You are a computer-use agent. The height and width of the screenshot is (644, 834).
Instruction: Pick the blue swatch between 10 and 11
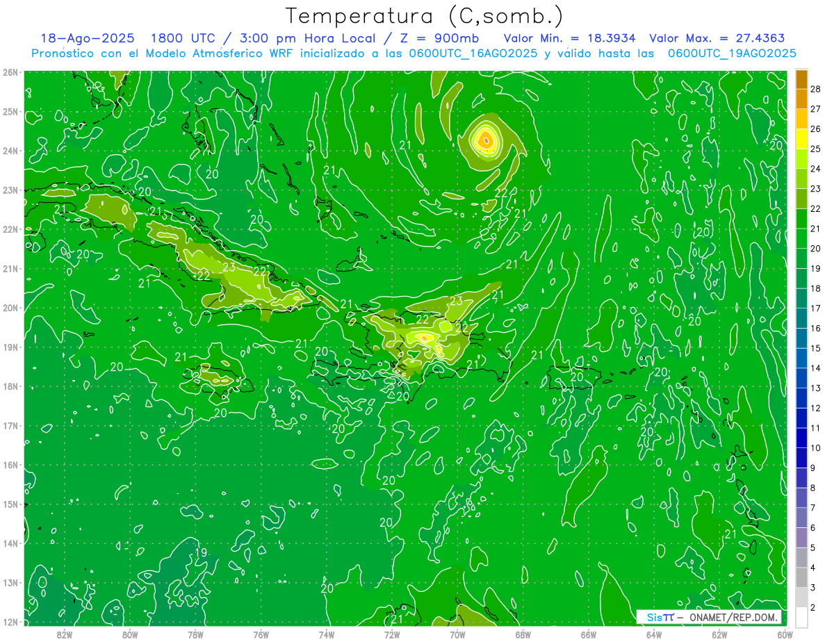801,438
